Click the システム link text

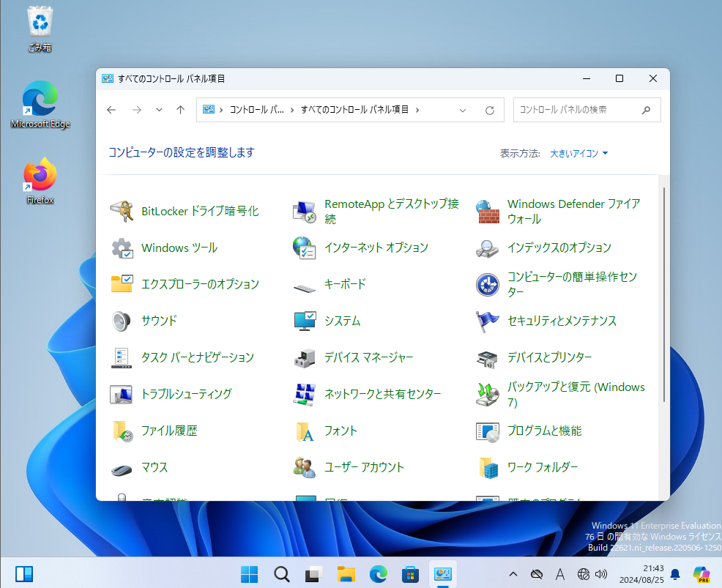[342, 321]
